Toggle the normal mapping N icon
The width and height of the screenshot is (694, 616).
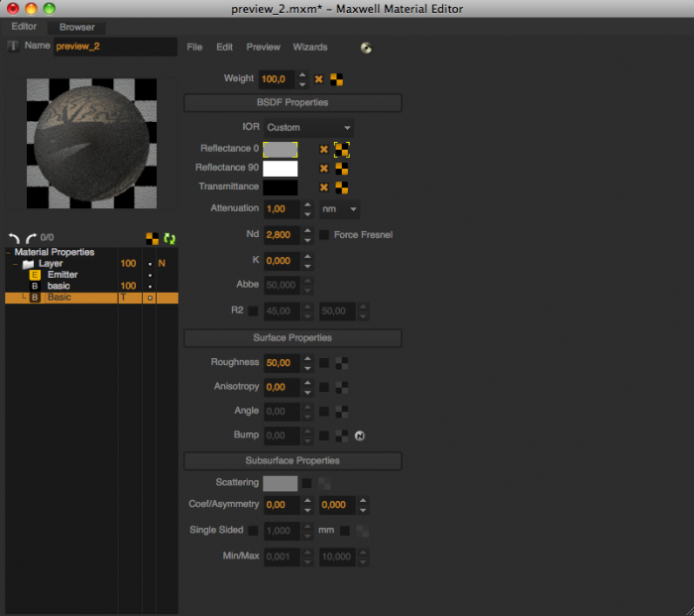[x=360, y=435]
